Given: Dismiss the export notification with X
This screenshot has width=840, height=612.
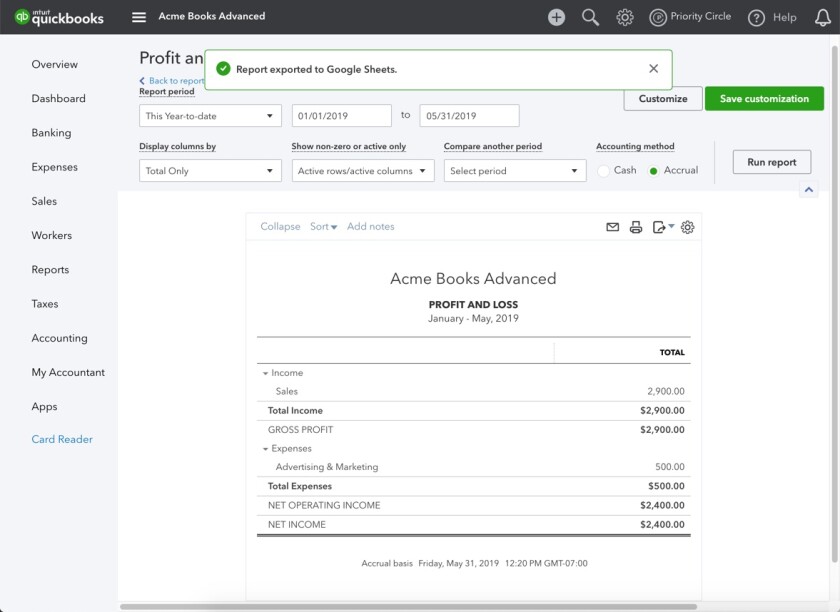Looking at the screenshot, I should [x=653, y=69].
